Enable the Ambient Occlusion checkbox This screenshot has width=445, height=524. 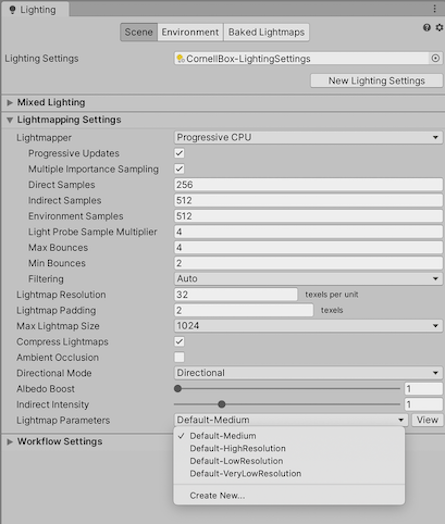(x=179, y=357)
